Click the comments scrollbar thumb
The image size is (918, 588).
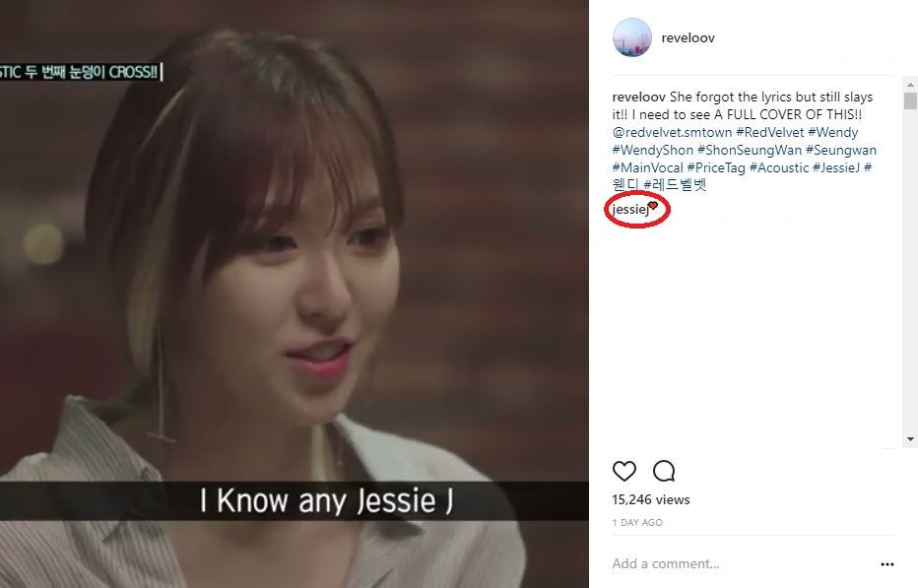click(910, 100)
